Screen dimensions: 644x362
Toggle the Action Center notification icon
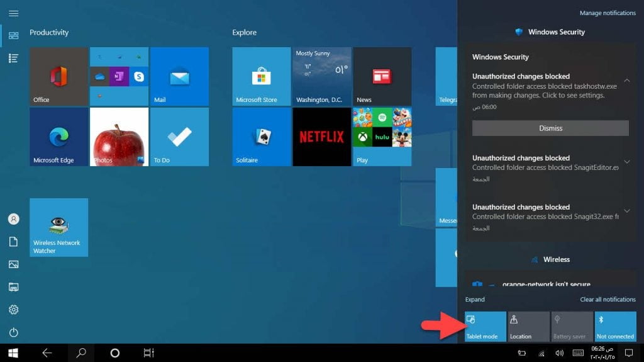pyautogui.click(x=629, y=353)
